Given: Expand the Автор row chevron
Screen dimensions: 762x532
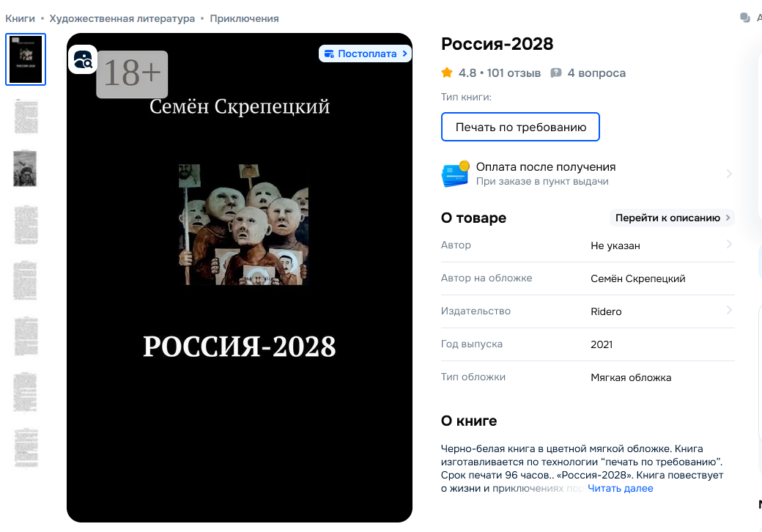Looking at the screenshot, I should coord(729,244).
